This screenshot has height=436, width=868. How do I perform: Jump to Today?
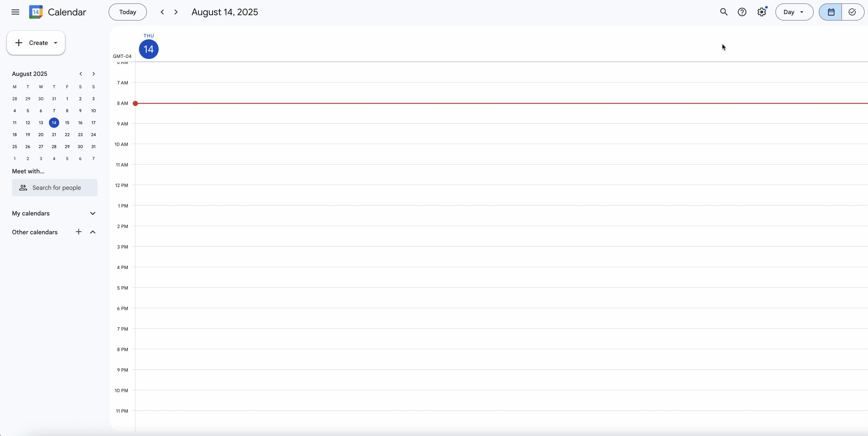pyautogui.click(x=127, y=12)
